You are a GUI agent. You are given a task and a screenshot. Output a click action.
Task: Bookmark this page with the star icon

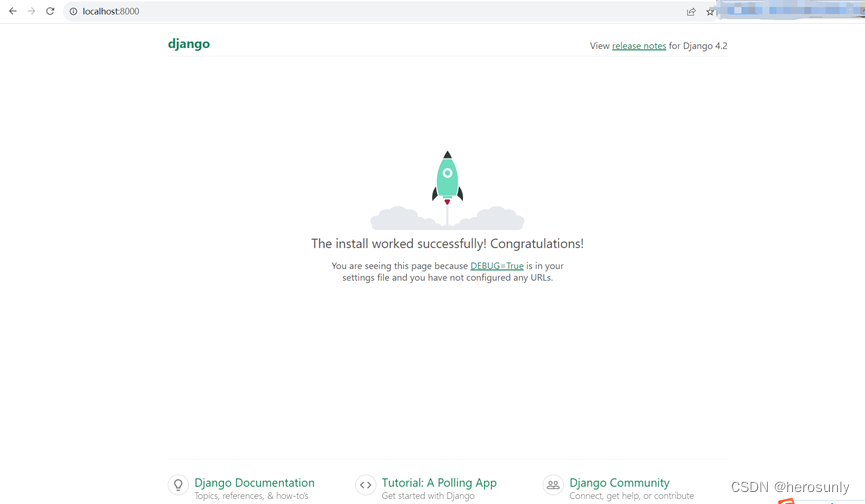[710, 12]
